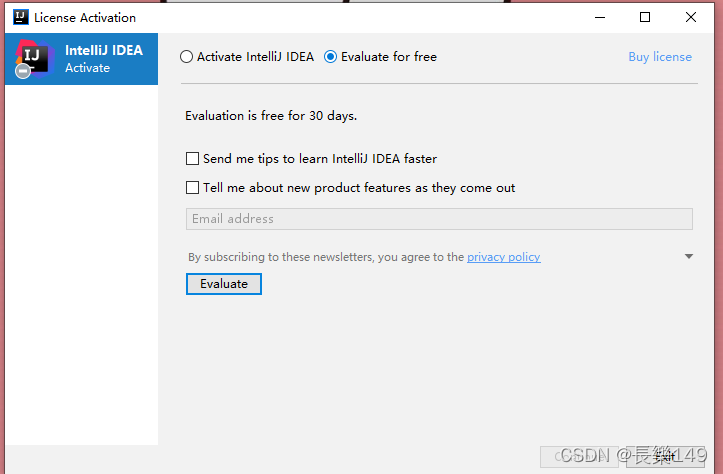Minimize the License Activation window
The height and width of the screenshot is (474, 723).
tap(600, 18)
